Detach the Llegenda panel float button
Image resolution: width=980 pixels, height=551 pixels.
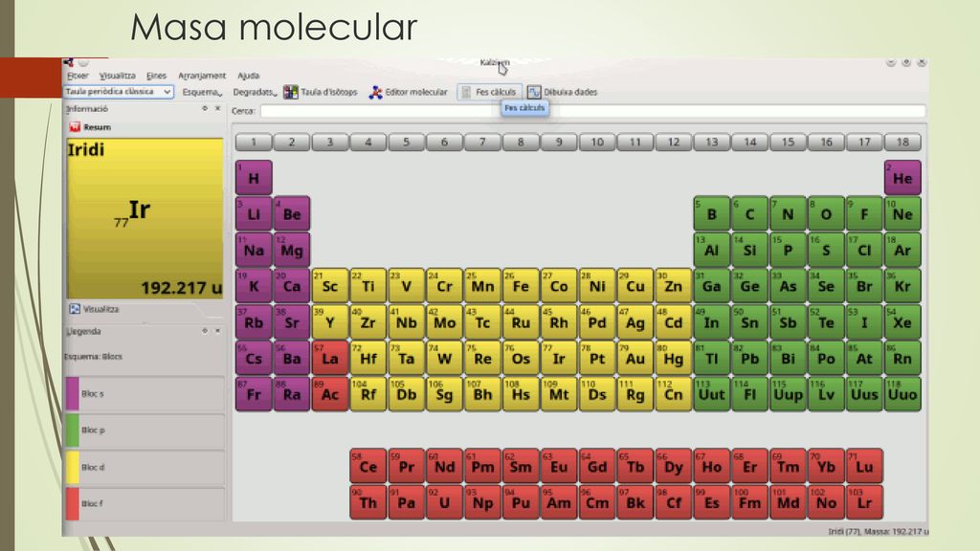coord(205,331)
